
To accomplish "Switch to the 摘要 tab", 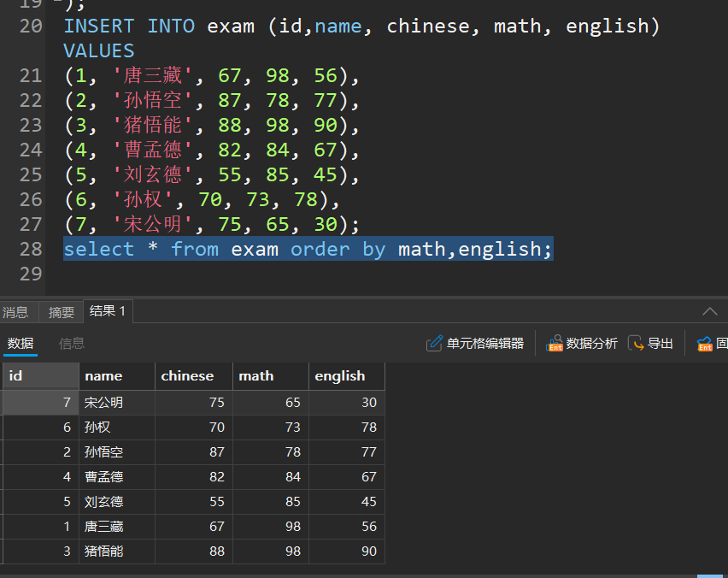I will point(62,312).
